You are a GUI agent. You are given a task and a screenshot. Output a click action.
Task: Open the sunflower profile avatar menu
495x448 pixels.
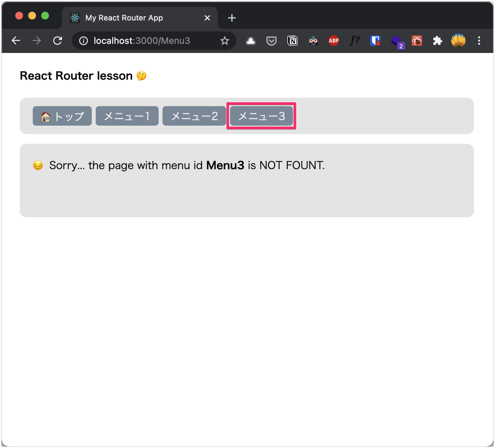tap(458, 41)
